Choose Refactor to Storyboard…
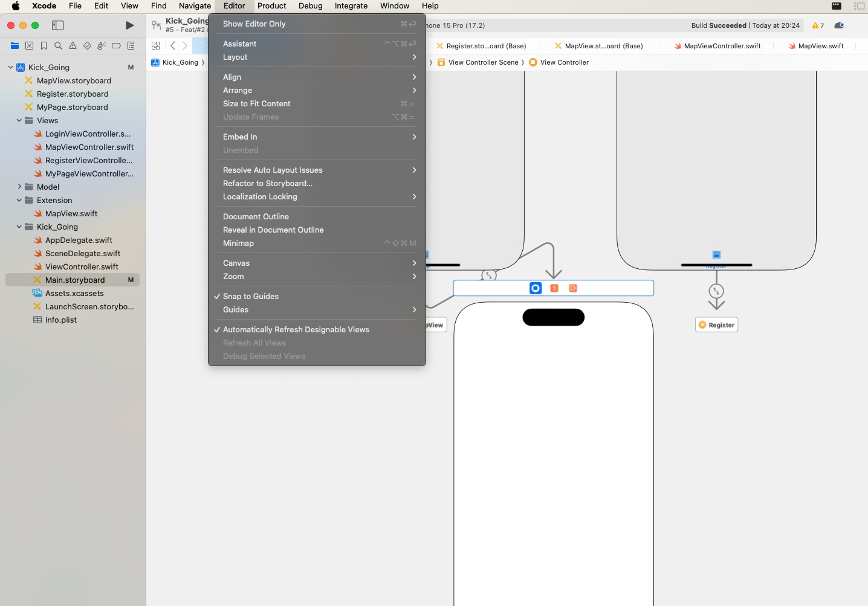The height and width of the screenshot is (606, 868). click(317, 184)
